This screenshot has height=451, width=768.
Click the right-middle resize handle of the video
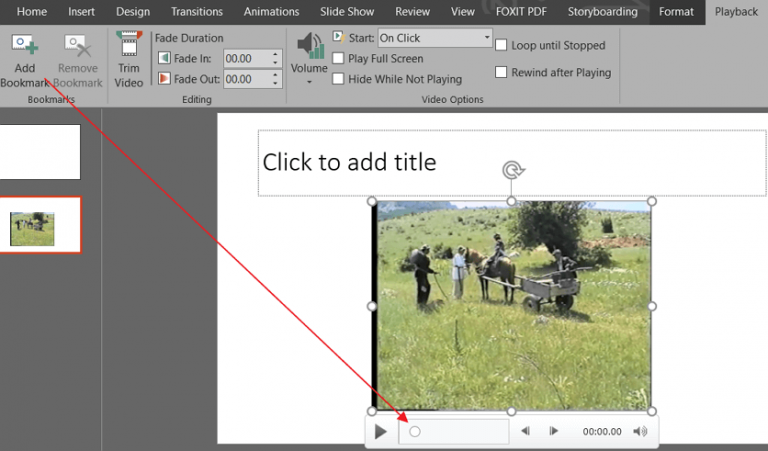pyautogui.click(x=652, y=306)
